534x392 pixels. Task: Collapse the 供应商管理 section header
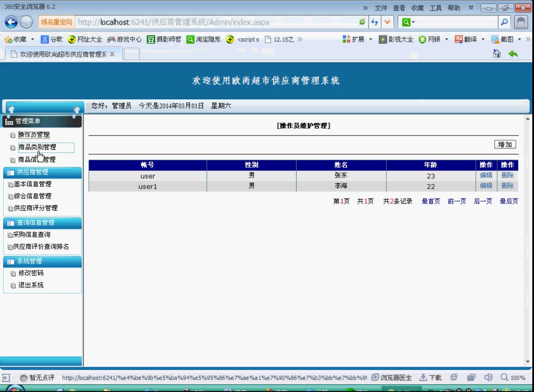pos(42,173)
